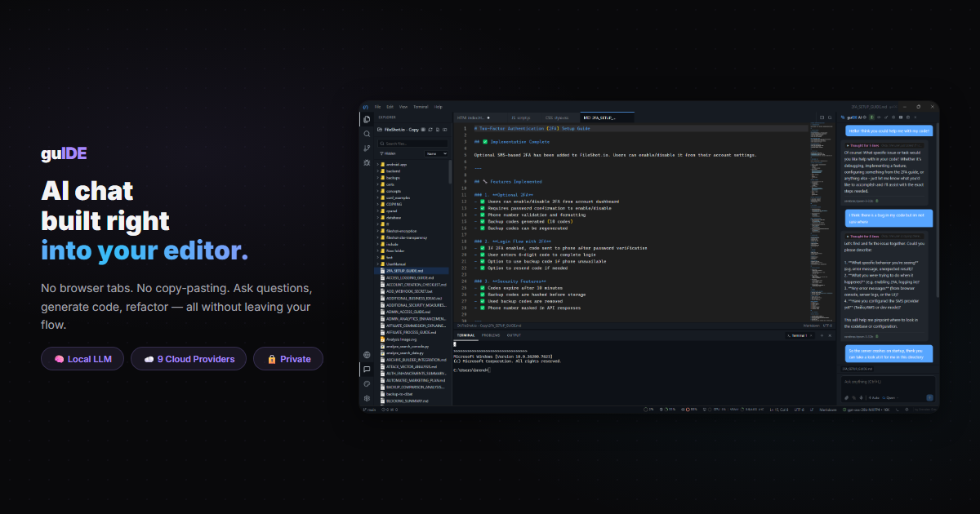Open the Explorer view in the activity bar
This screenshot has height=514, width=980.
[367, 119]
